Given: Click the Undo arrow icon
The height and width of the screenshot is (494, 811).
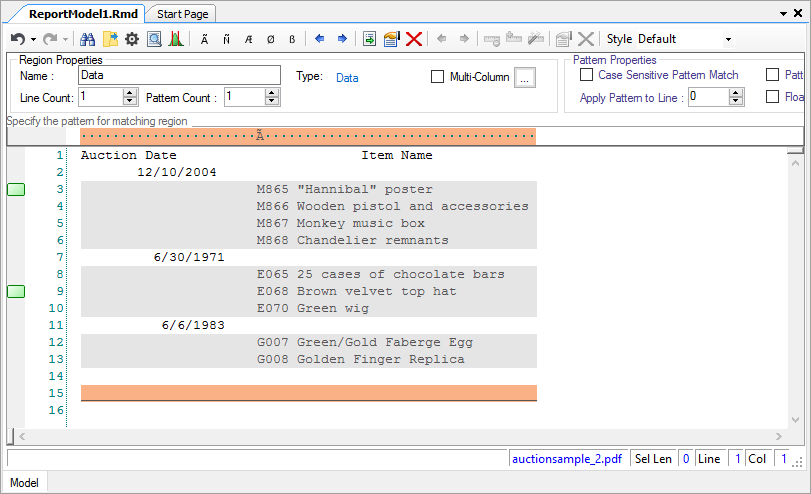Looking at the screenshot, I should [x=17, y=39].
